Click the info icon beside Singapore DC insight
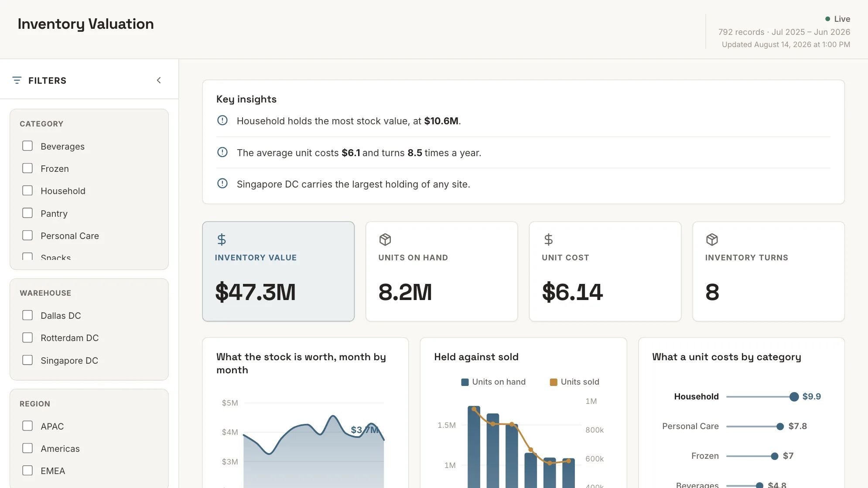This screenshot has width=868, height=488. coord(222,184)
